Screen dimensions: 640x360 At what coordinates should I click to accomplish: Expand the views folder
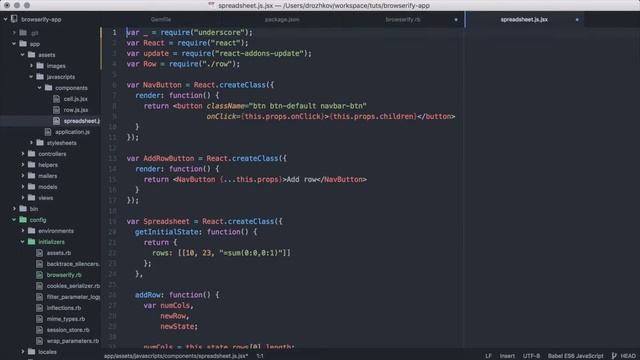coord(23,198)
